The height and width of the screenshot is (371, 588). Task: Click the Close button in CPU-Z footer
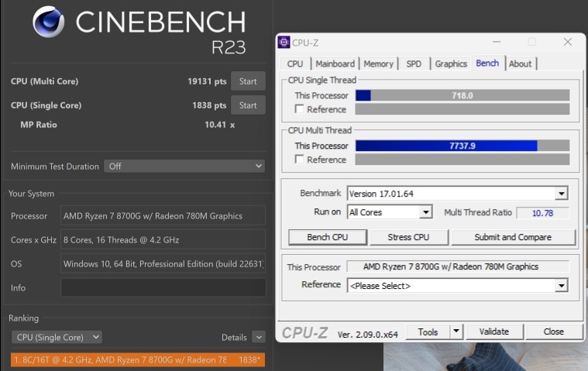pos(553,331)
